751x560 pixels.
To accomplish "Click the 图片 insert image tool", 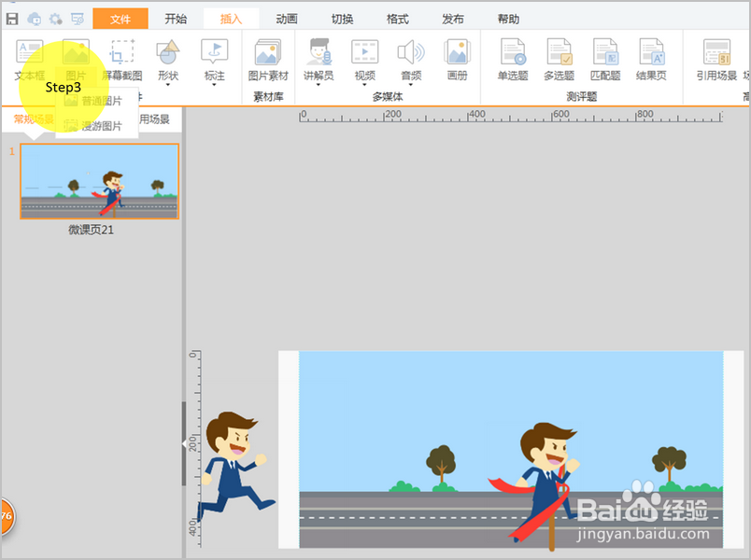I will point(76,61).
